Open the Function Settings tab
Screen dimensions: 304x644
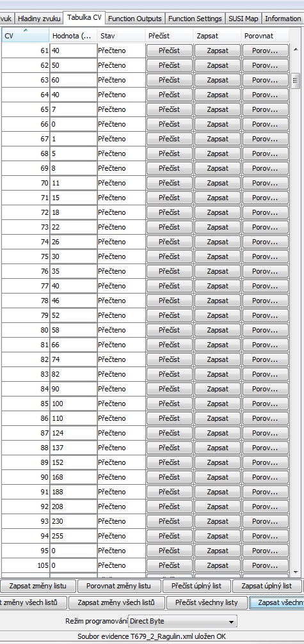195,19
